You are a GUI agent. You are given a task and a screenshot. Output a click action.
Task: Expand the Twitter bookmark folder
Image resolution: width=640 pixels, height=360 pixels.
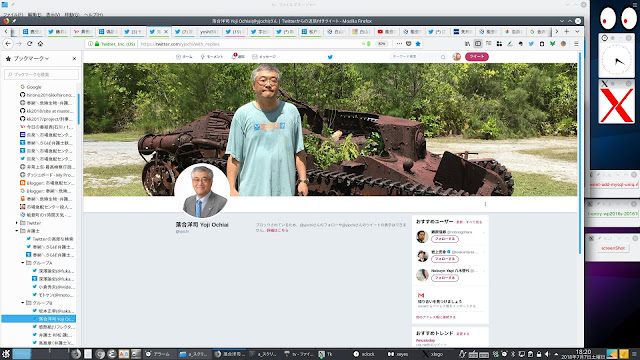[x=17, y=223]
